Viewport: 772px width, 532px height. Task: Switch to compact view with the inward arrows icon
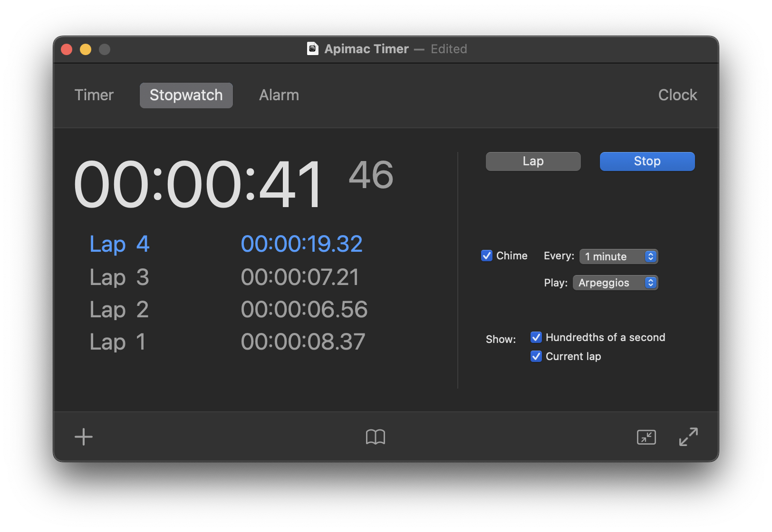click(647, 437)
